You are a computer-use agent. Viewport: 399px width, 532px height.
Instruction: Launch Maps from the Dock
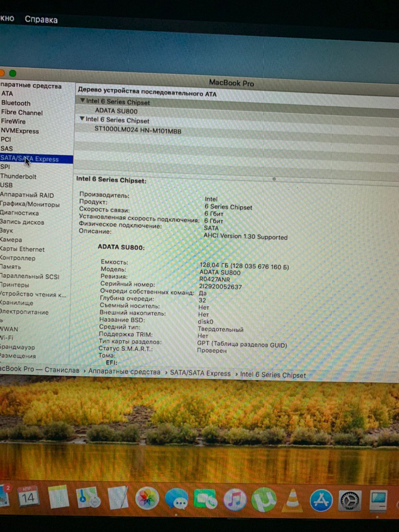coord(88,497)
